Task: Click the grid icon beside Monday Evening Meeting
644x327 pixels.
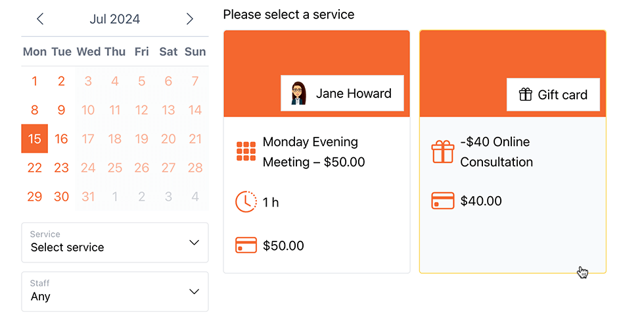Action: pyautogui.click(x=246, y=151)
